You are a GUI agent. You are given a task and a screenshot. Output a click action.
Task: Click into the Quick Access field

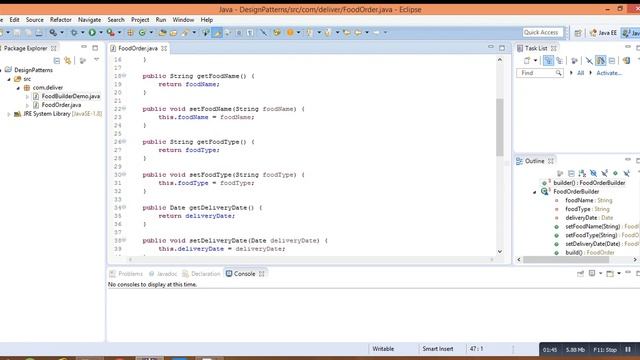coord(542,32)
